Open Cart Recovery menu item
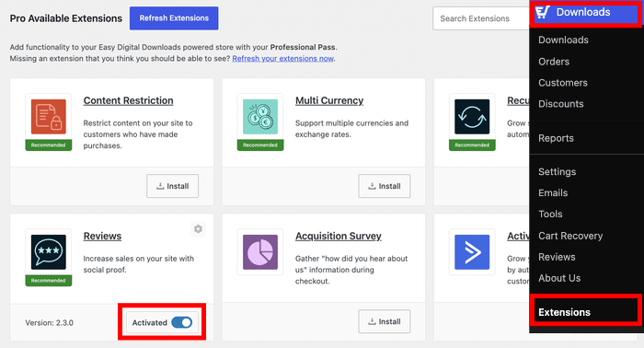644x348 pixels. (x=570, y=236)
